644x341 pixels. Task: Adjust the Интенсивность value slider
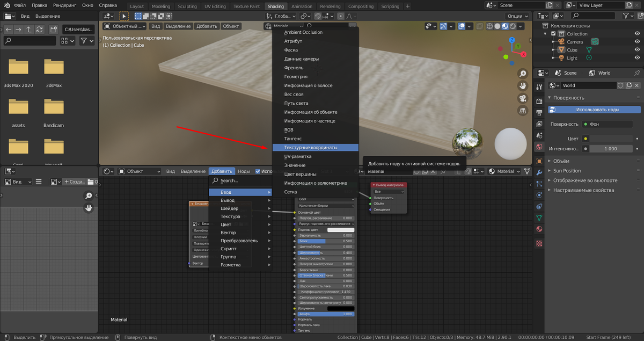pos(611,149)
